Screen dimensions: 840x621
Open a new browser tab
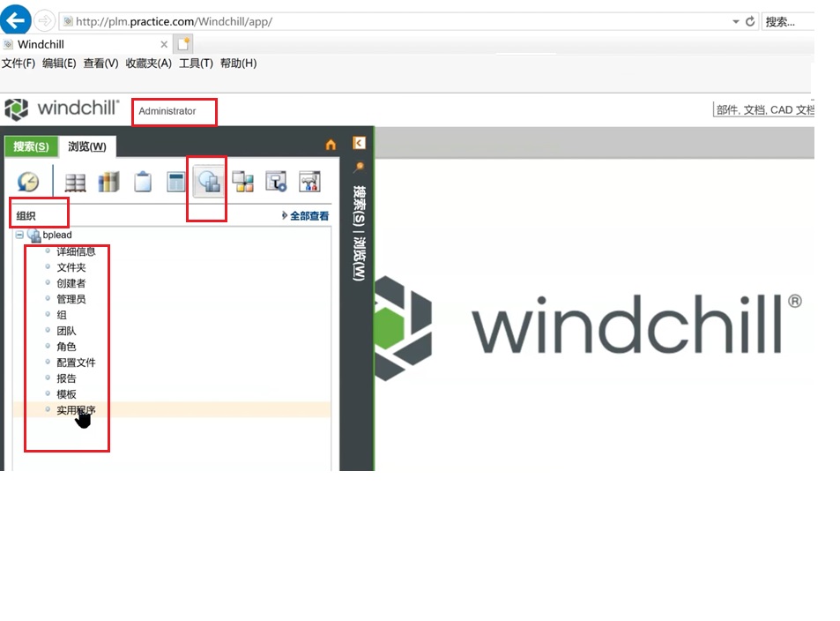[x=183, y=44]
